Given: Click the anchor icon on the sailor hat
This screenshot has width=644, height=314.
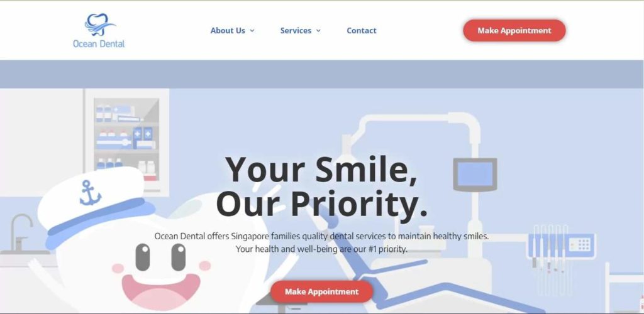Looking at the screenshot, I should click(89, 193).
